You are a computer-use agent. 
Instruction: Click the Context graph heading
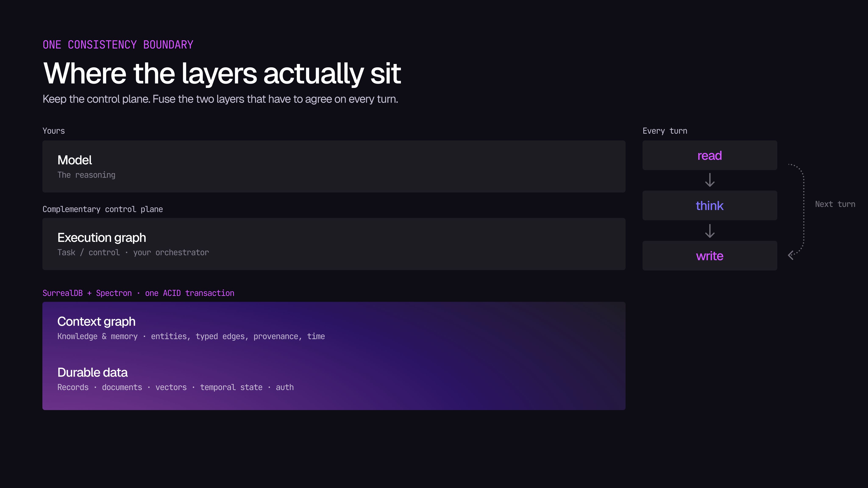96,322
